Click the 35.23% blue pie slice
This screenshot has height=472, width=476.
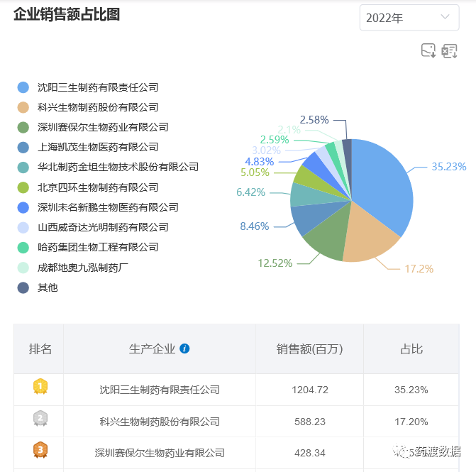click(383, 185)
